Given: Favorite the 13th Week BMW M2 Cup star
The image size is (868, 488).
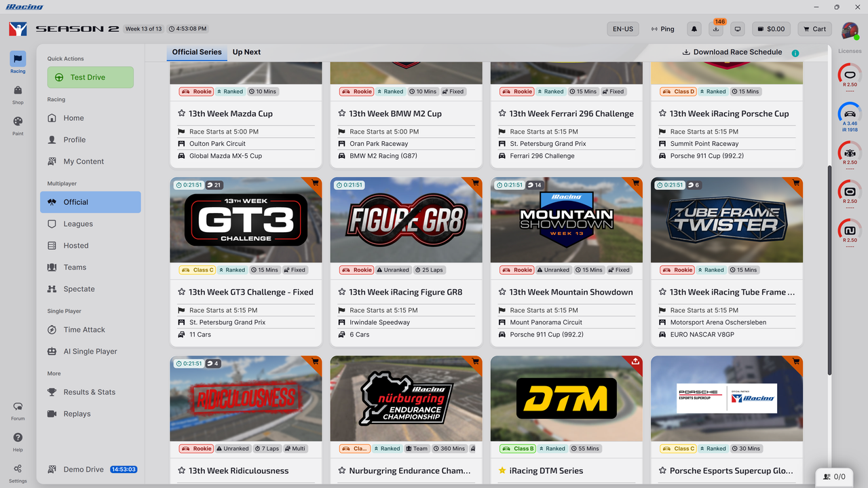Looking at the screenshot, I should 341,113.
